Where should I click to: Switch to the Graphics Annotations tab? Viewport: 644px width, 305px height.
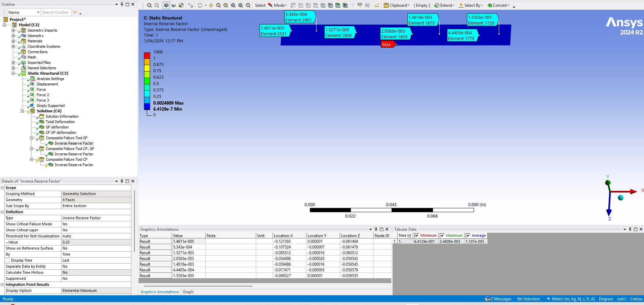coord(160,292)
